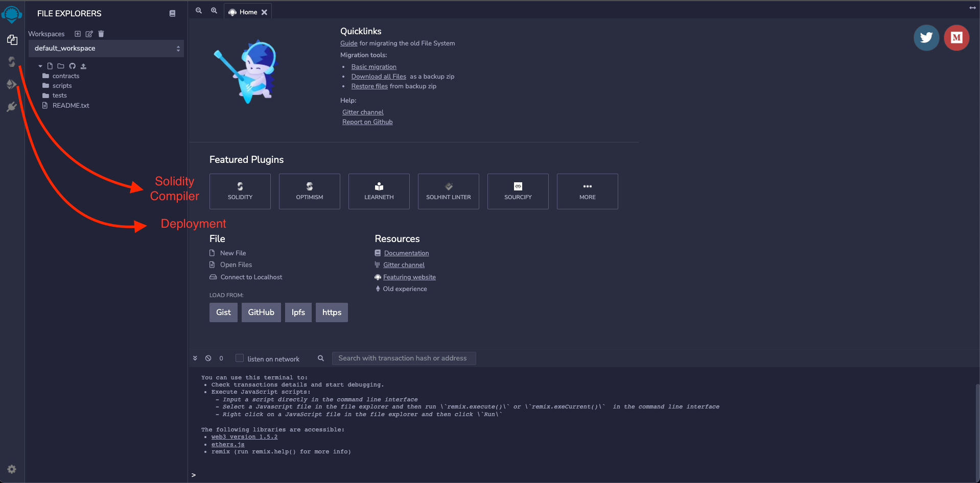This screenshot has width=980, height=483.
Task: Collapse terminal with double chevron icon
Action: [195, 358]
